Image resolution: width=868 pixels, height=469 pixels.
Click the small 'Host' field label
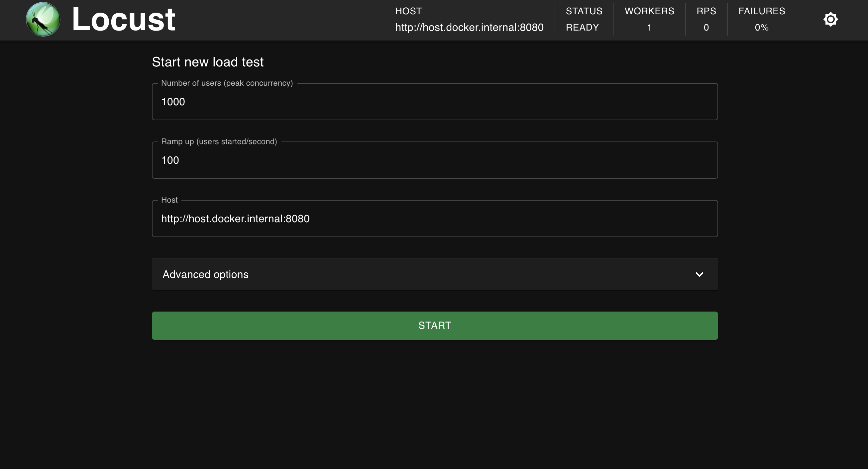169,200
